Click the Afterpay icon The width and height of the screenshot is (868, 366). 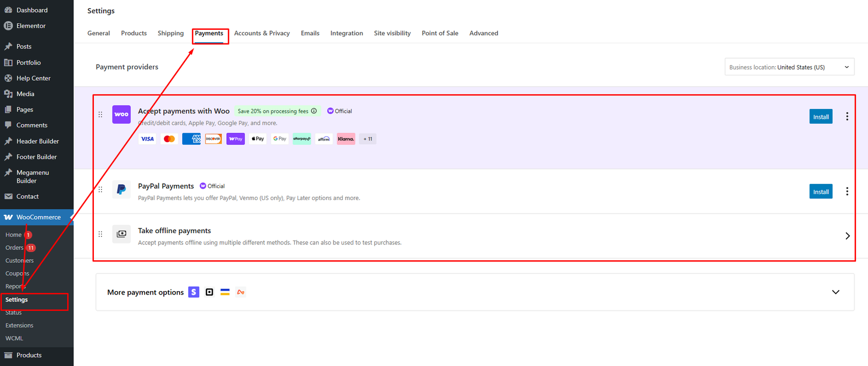302,139
